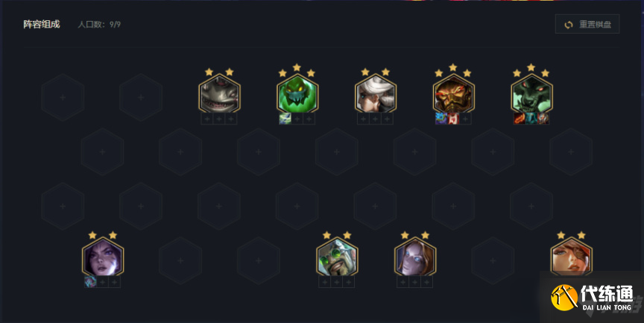Choose the green wolf Warwick champion

531,94
